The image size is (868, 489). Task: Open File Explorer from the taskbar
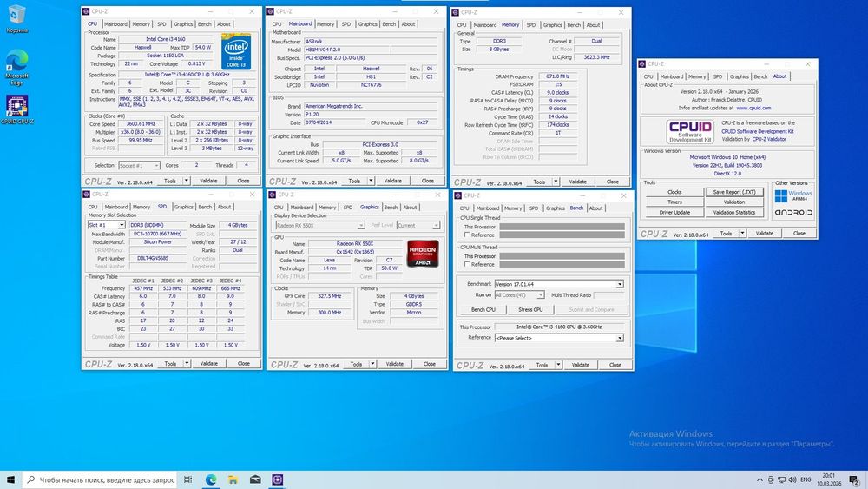233,479
